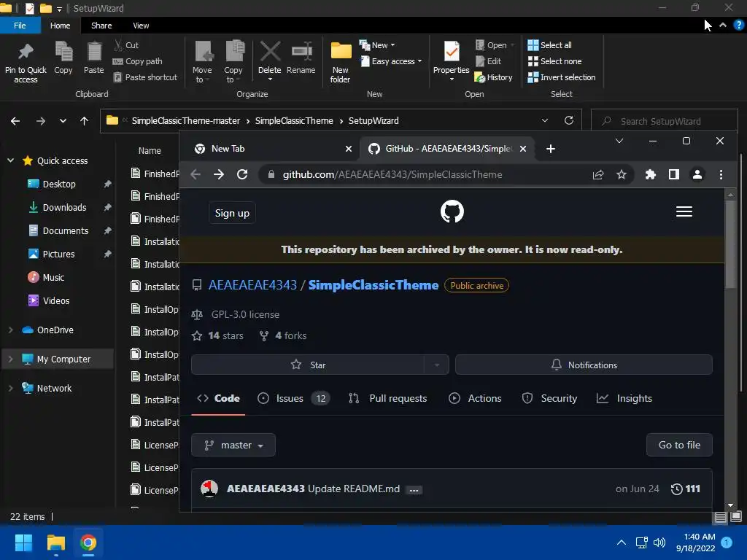Screen dimensions: 747x560
Task: Click the GitHub Sign up button
Action: click(x=232, y=213)
